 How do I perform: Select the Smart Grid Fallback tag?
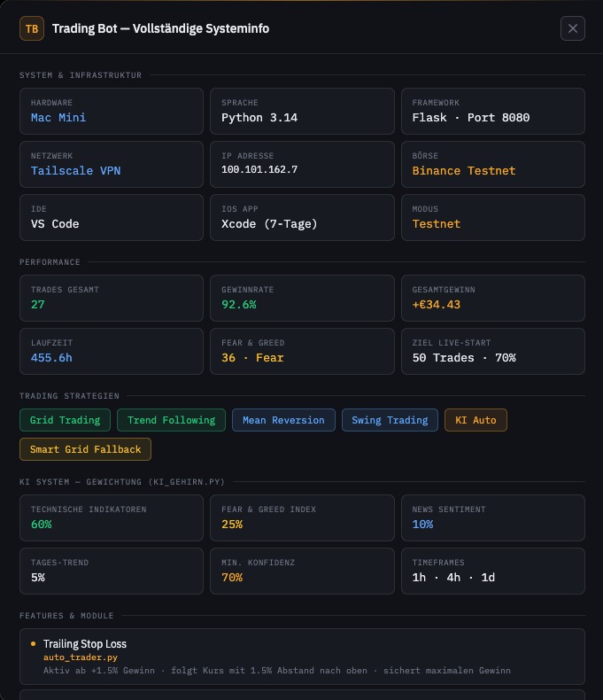85,449
